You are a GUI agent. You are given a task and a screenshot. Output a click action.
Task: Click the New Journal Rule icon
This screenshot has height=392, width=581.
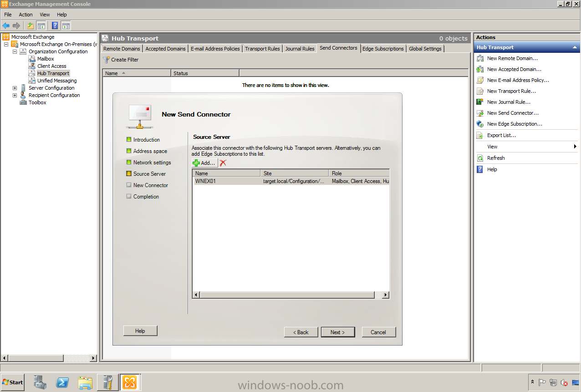[x=480, y=102]
